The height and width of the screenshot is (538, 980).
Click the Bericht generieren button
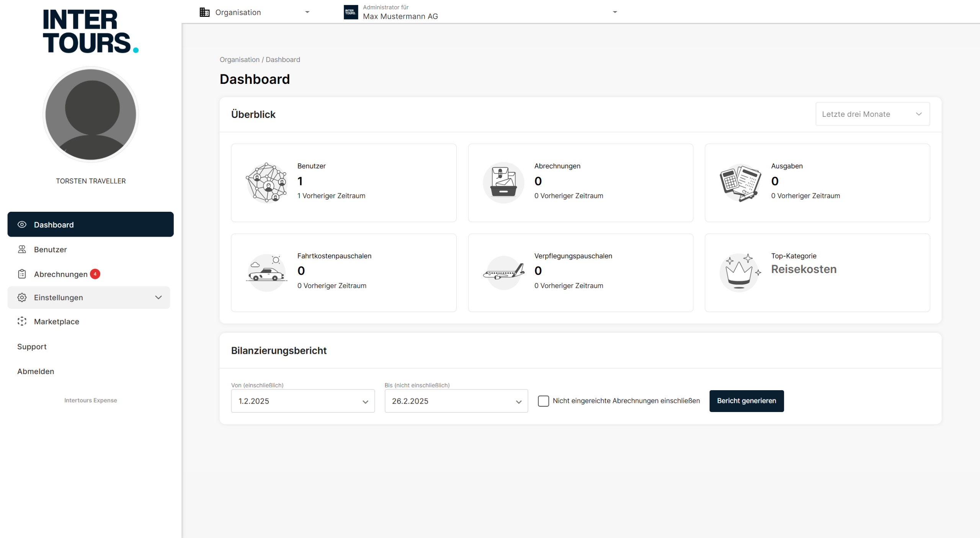point(746,401)
